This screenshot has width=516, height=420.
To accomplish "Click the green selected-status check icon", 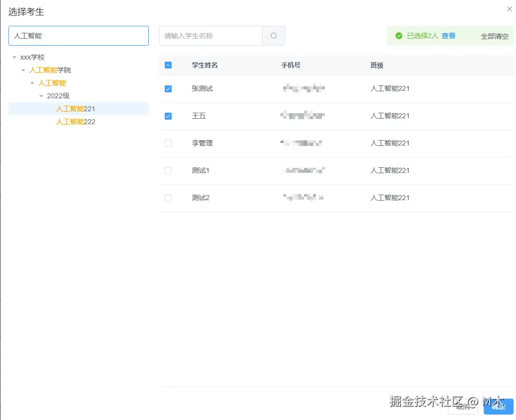I will (x=398, y=36).
